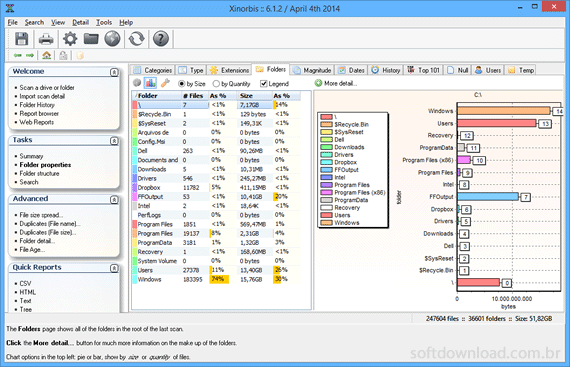The width and height of the screenshot is (570, 367).
Task: Switch to the Extensions tab
Action: [x=229, y=70]
